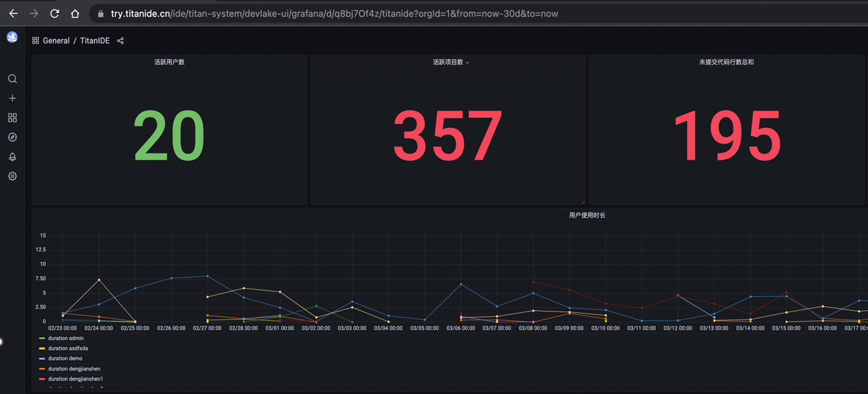Click the TitanIDE logo at top left
This screenshot has height=394, width=868.
tap(12, 38)
